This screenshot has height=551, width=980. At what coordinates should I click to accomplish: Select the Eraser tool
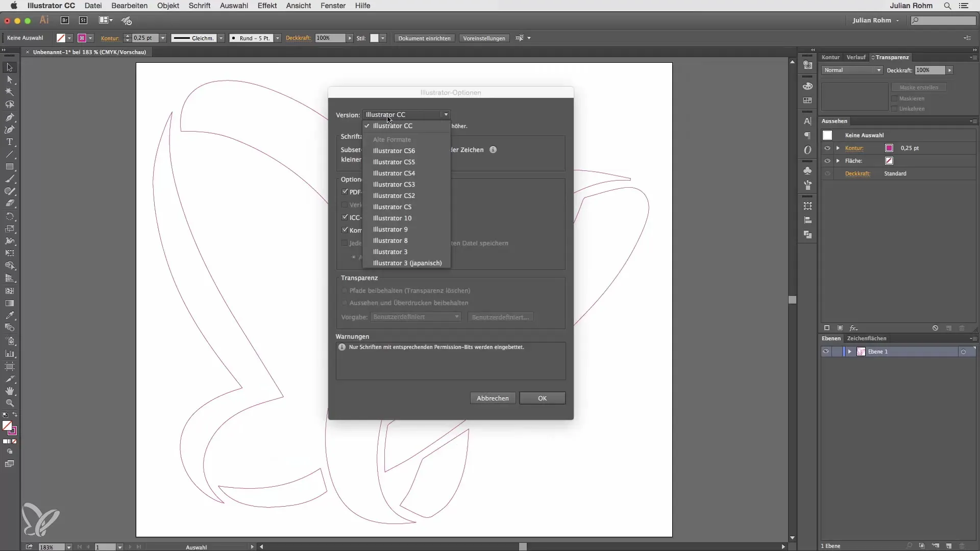click(x=10, y=204)
